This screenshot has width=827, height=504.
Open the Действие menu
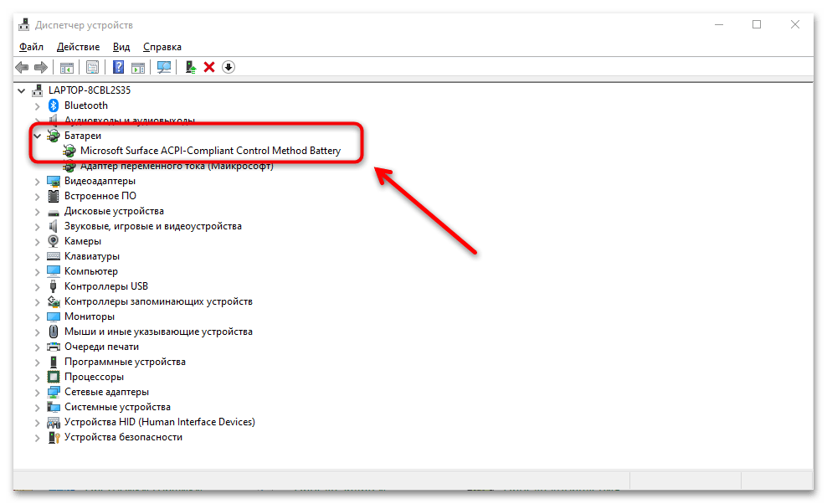pyautogui.click(x=80, y=47)
